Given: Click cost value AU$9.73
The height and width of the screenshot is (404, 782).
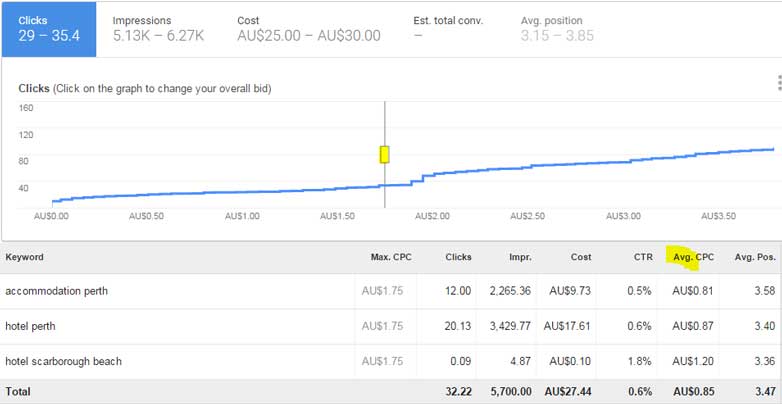Looking at the screenshot, I should (x=570, y=291).
